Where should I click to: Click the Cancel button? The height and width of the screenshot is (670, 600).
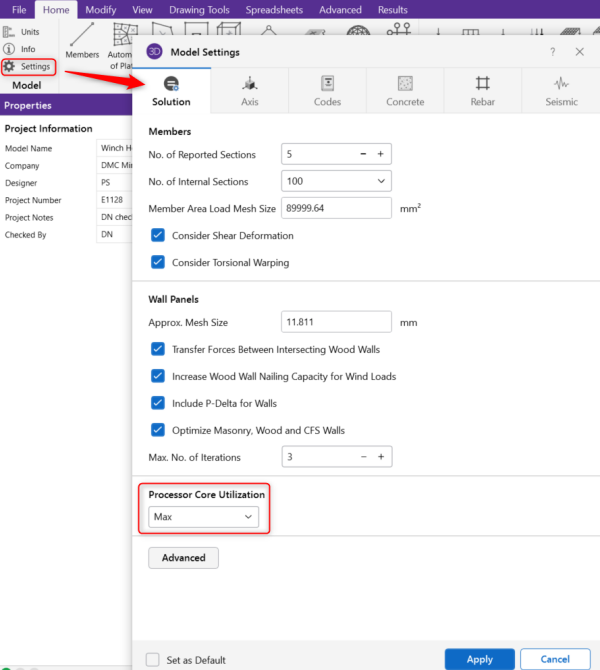point(555,659)
